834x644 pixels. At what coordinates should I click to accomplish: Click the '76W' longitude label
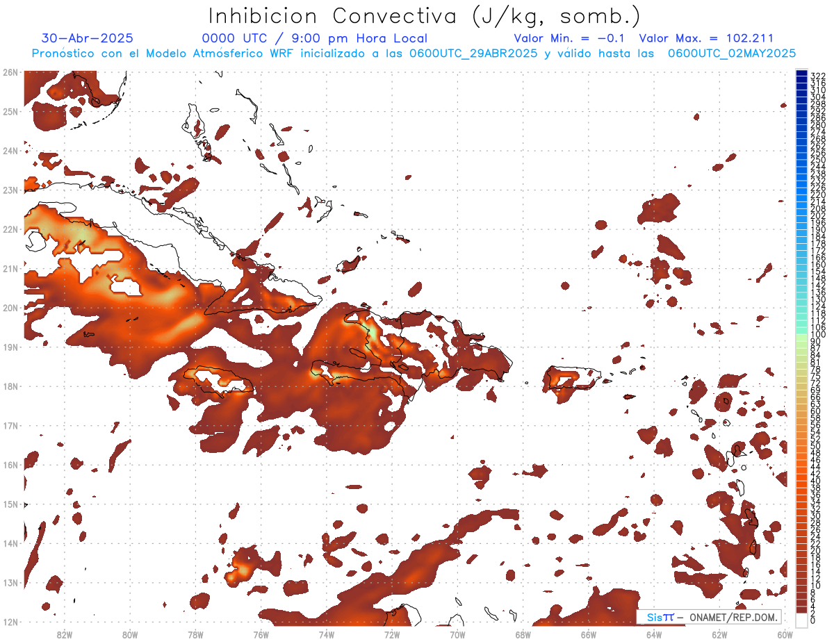click(x=261, y=635)
